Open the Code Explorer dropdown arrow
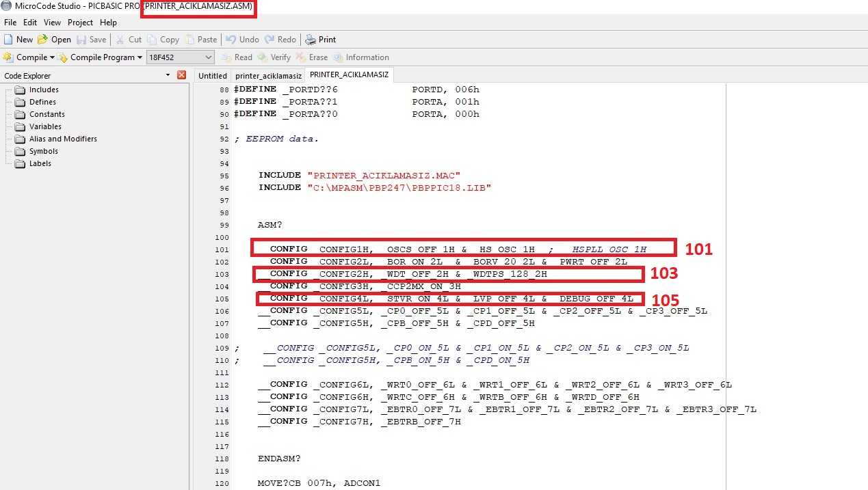868x490 pixels. pyautogui.click(x=168, y=75)
